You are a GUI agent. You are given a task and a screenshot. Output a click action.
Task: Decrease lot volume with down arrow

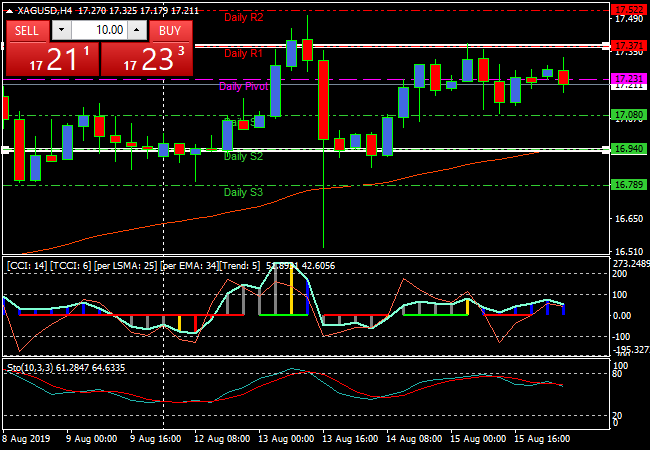pyautogui.click(x=62, y=30)
